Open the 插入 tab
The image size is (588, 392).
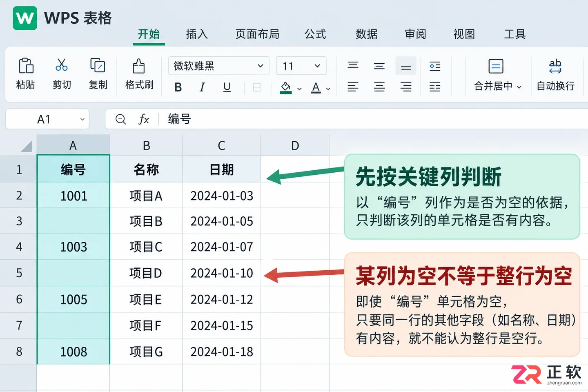[197, 34]
